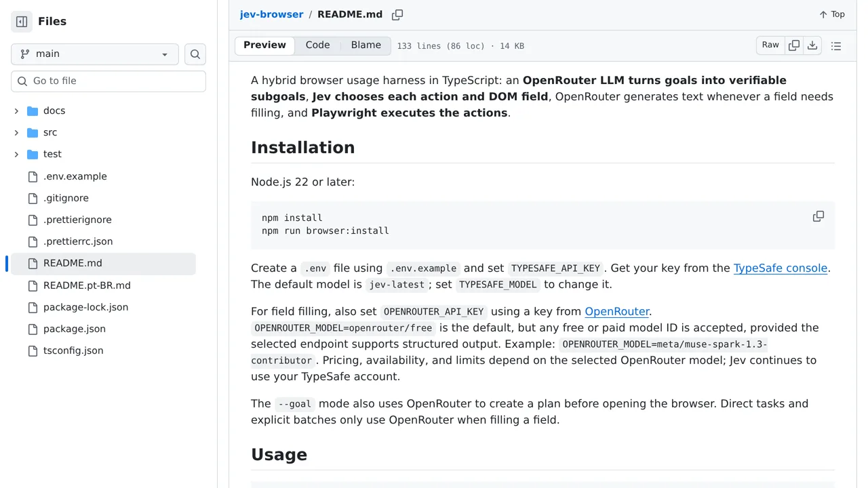868x488 pixels.
Task: Click the file icon beside package-lock.json
Action: (x=33, y=307)
